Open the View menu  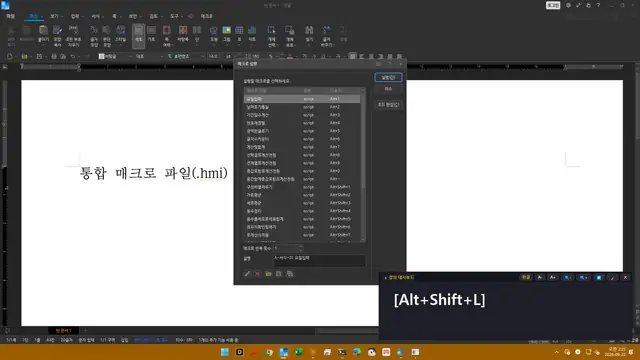point(54,16)
